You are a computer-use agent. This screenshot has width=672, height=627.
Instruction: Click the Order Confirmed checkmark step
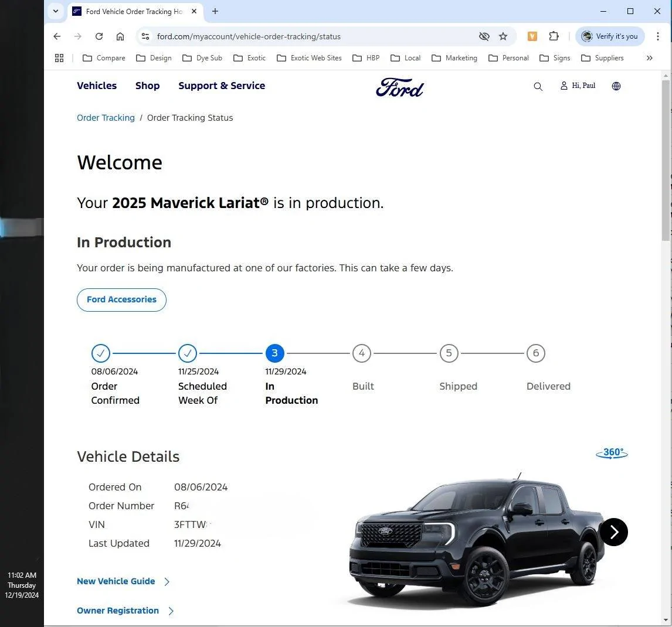coord(101,353)
